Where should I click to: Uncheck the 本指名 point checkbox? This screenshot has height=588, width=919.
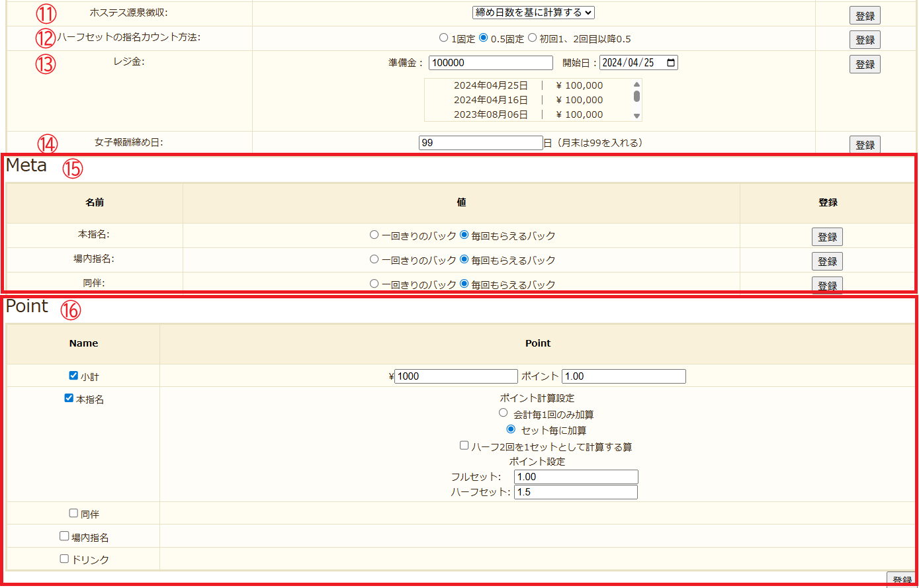pyautogui.click(x=69, y=399)
